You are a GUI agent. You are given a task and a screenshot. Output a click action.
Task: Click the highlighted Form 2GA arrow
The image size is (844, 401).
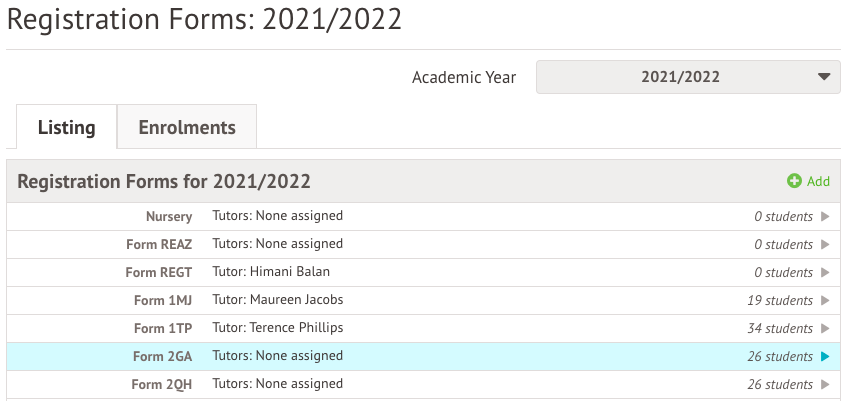point(825,356)
